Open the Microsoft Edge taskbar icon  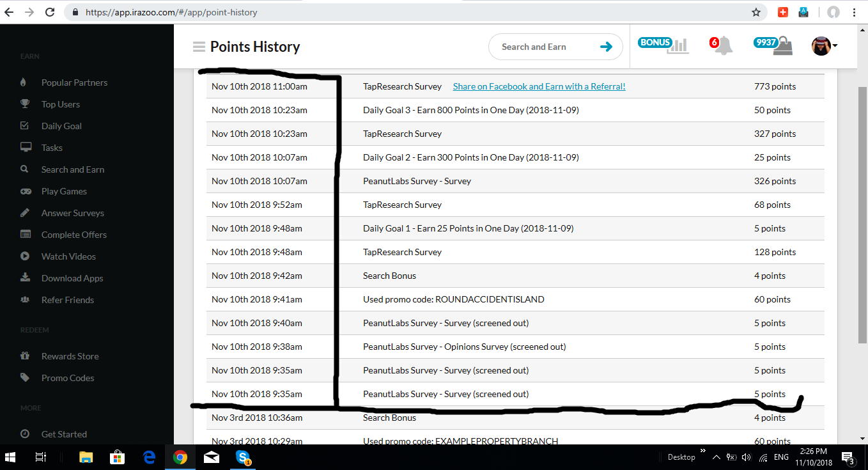[x=149, y=457]
